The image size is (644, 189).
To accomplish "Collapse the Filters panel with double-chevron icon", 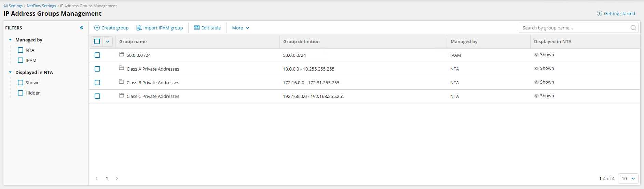I will (82, 28).
